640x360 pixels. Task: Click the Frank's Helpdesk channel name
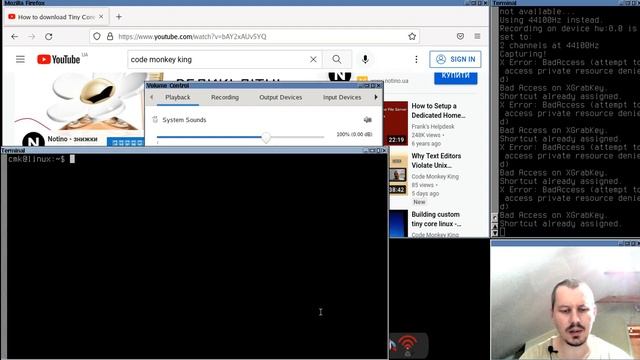433,127
